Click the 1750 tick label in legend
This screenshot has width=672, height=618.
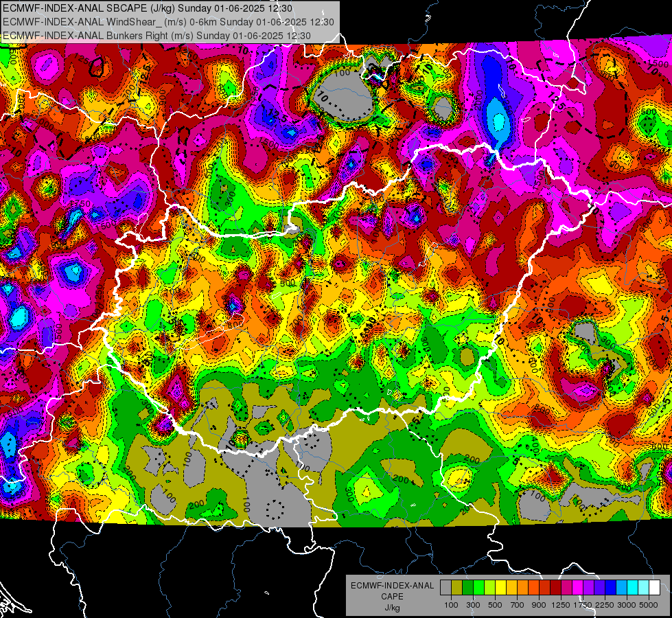[583, 605]
